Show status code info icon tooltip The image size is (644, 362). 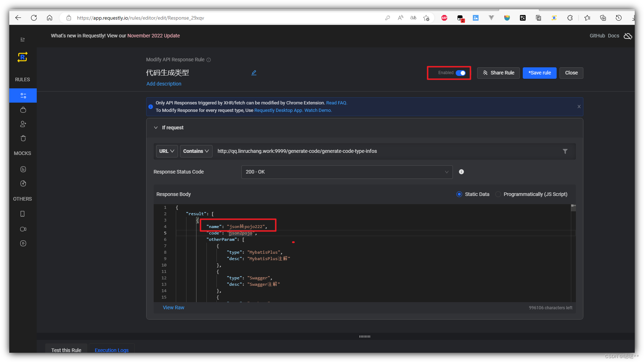(x=461, y=172)
